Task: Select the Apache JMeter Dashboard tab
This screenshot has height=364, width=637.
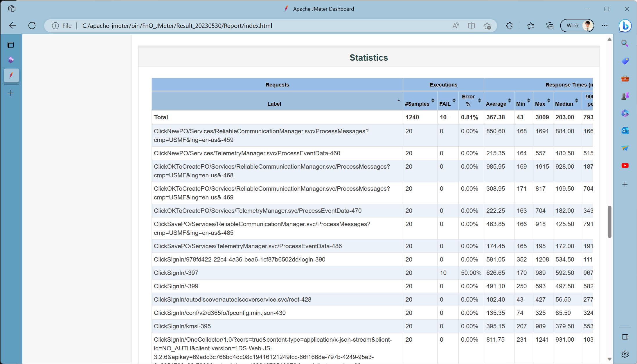Action: (x=11, y=75)
